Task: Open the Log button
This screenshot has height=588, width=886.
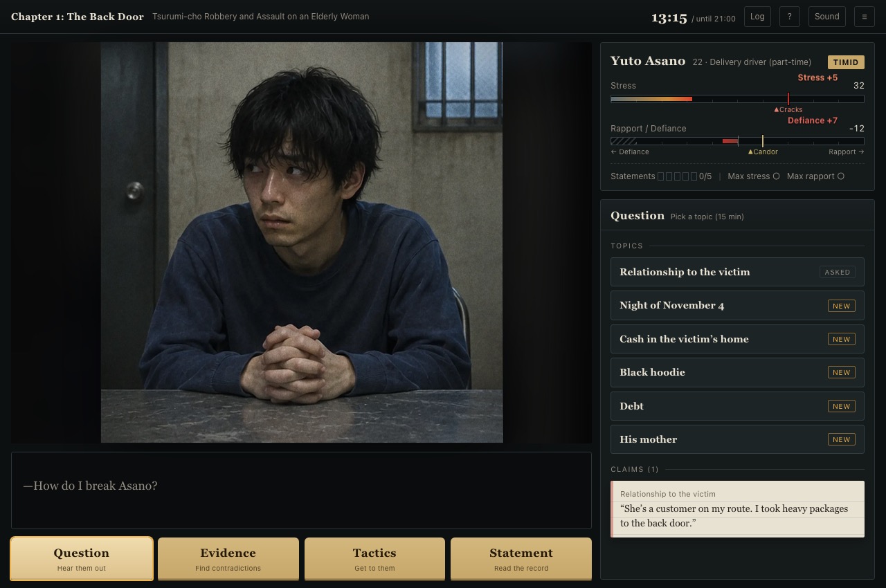Action: click(x=757, y=17)
